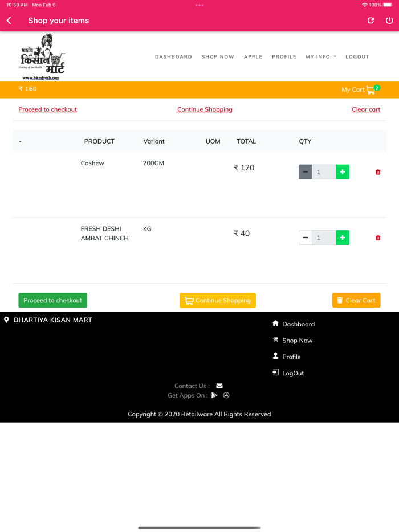Screen dimensions: 399x532
Task: Delete Ambat Chinch with the trash icon
Action: pyautogui.click(x=378, y=238)
